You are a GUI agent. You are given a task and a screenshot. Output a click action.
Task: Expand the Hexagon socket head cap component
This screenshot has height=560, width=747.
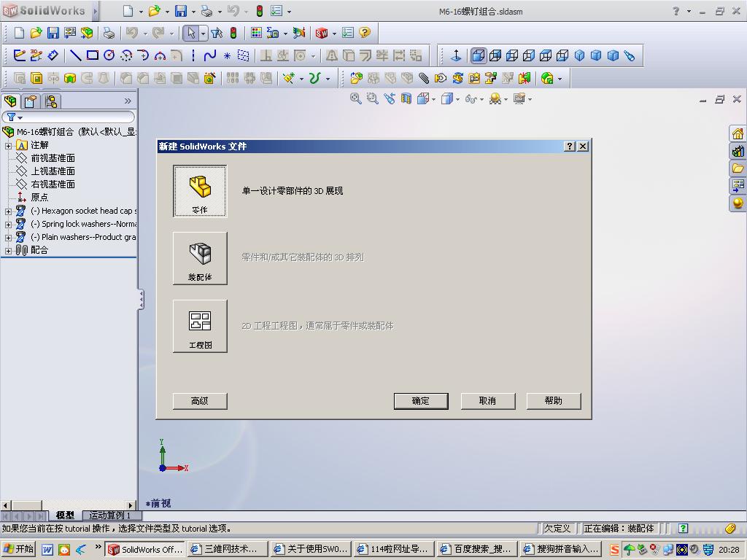8,211
